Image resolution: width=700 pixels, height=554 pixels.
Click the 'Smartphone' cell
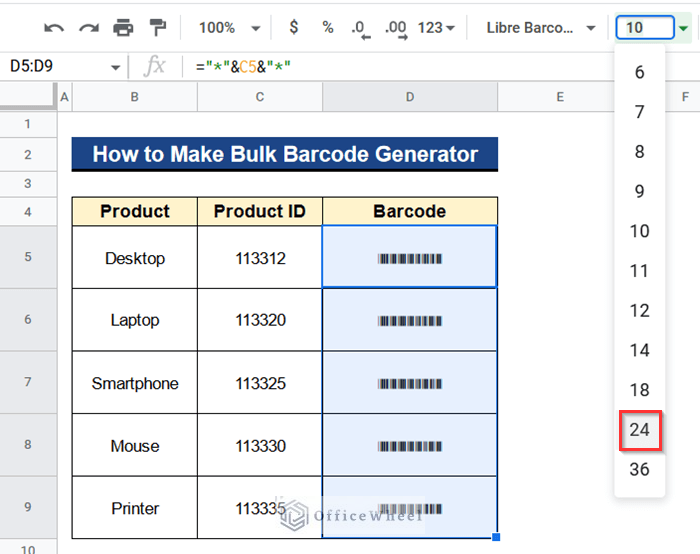[134, 383]
